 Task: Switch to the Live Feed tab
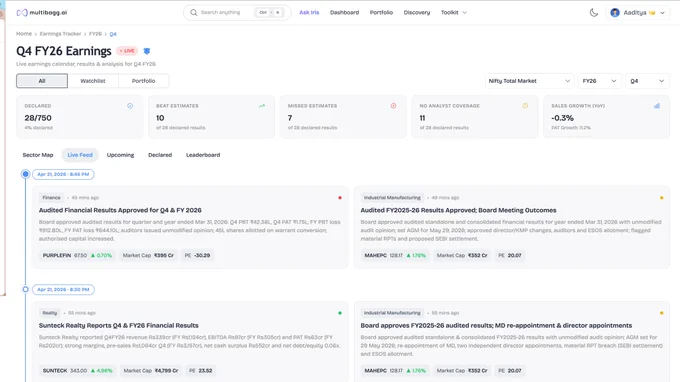click(80, 155)
